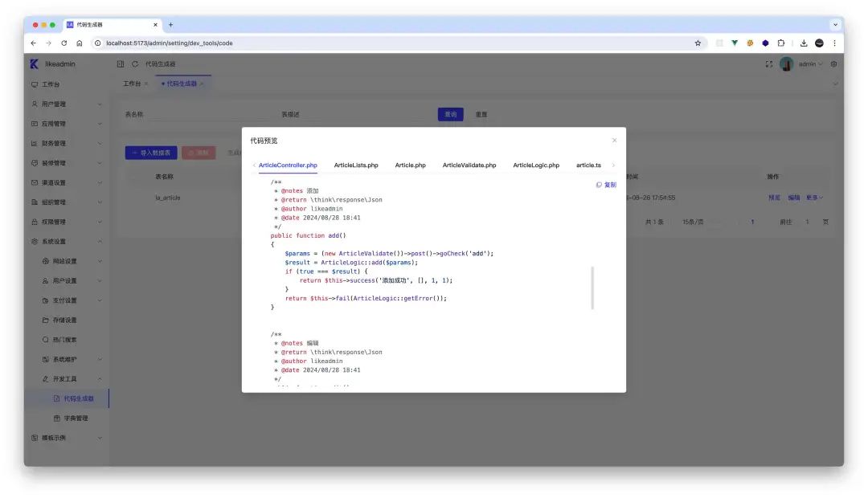Click the 字典管理 icon in sidebar
The width and height of the screenshot is (868, 498).
pyautogui.click(x=56, y=418)
